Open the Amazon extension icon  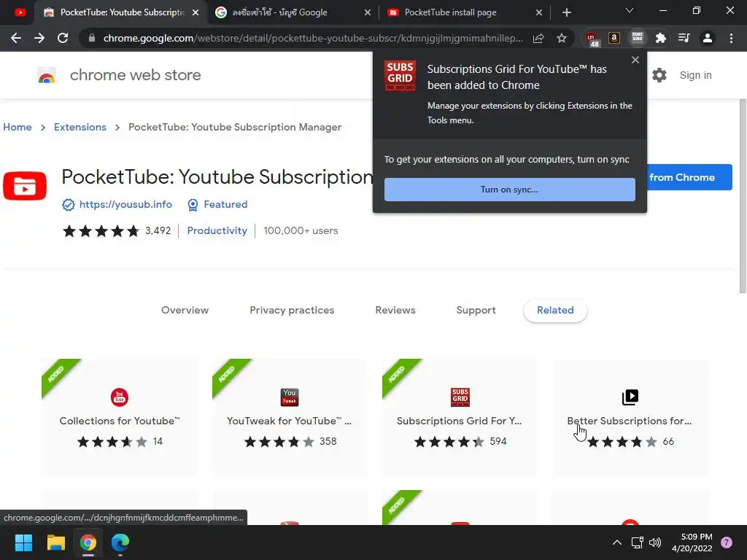(614, 38)
